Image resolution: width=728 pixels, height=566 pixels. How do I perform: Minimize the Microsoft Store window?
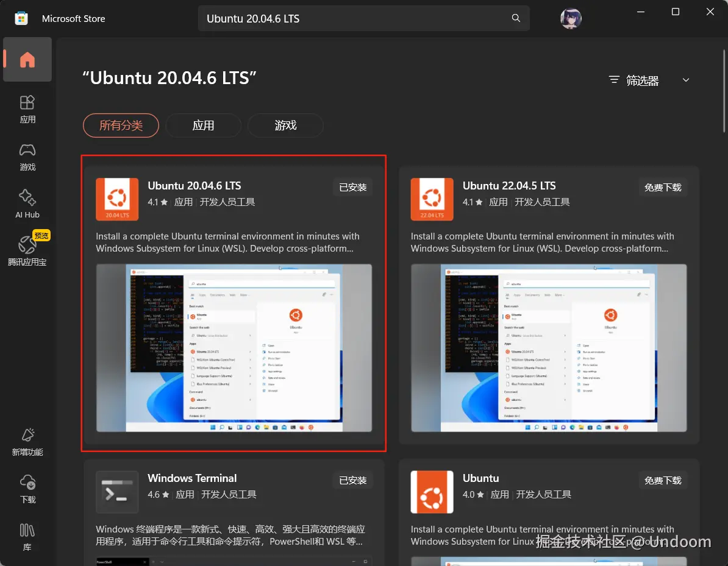[641, 12]
